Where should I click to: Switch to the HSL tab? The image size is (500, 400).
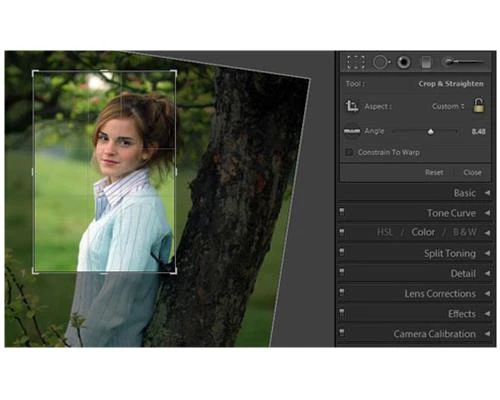pyautogui.click(x=385, y=232)
